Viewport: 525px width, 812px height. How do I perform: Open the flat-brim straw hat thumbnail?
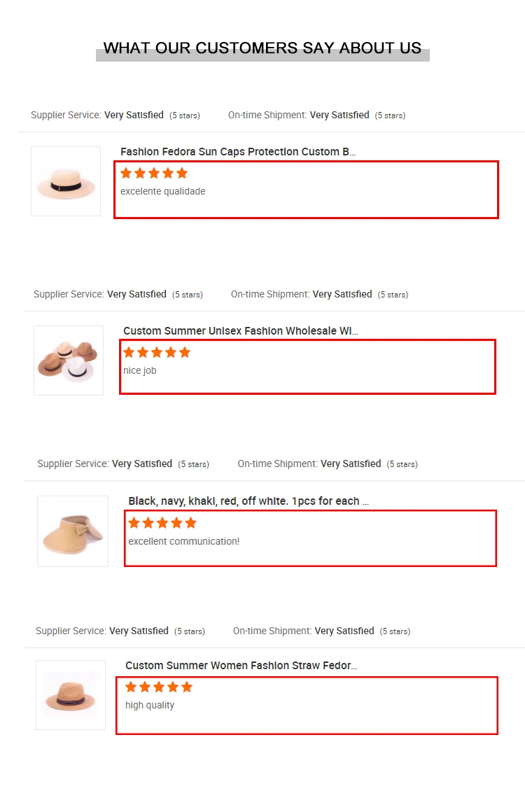point(66,181)
